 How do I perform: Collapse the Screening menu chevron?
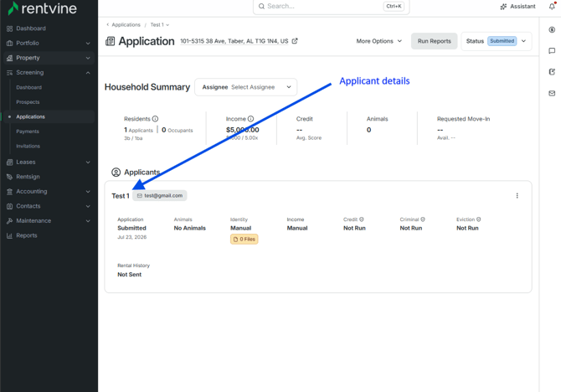pyautogui.click(x=88, y=73)
